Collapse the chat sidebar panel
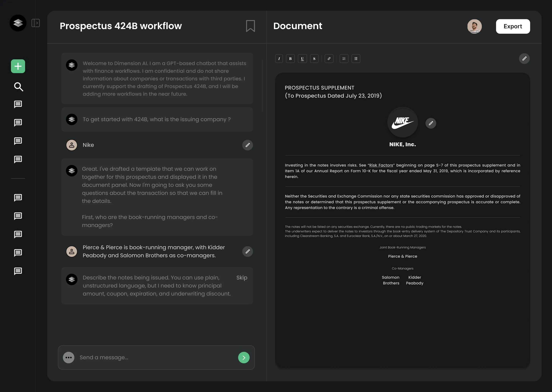Screen dimensions: 552x392 click(x=36, y=23)
